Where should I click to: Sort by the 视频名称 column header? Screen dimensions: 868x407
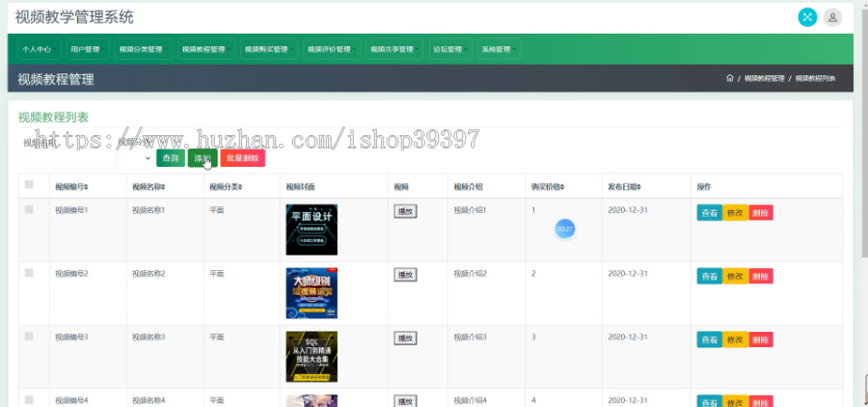149,187
